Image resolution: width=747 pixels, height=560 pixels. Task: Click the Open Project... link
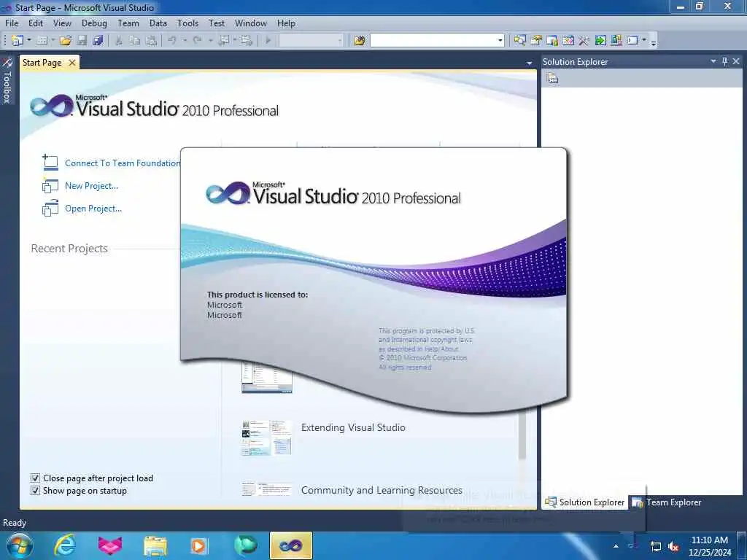click(x=93, y=208)
